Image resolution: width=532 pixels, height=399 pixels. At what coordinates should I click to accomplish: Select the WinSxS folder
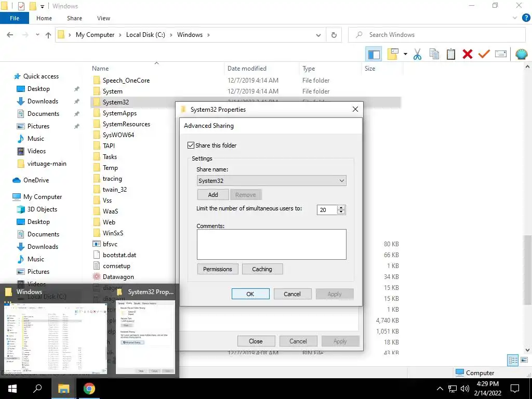(113, 233)
